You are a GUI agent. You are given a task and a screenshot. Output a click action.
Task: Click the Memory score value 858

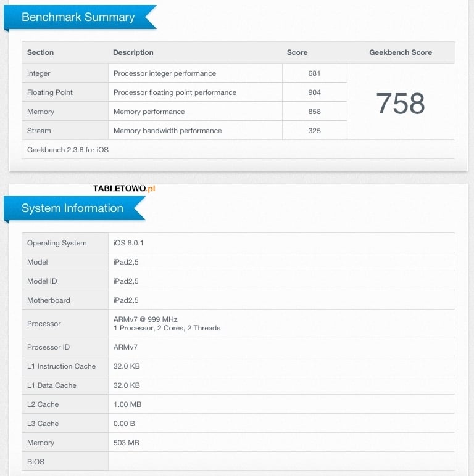click(314, 112)
